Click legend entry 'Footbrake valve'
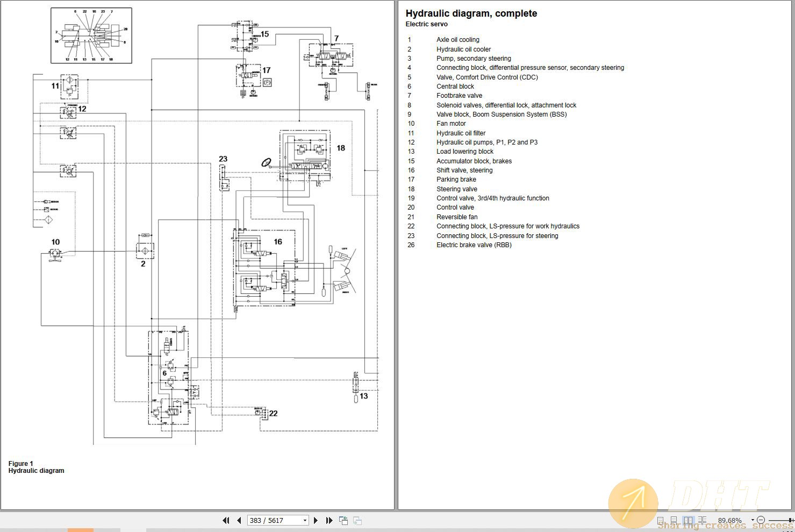The height and width of the screenshot is (532, 795). (x=459, y=96)
